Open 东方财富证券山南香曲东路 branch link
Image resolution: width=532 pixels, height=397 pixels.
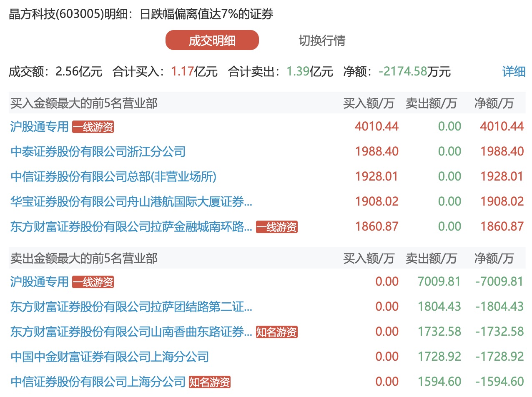[x=131, y=332]
